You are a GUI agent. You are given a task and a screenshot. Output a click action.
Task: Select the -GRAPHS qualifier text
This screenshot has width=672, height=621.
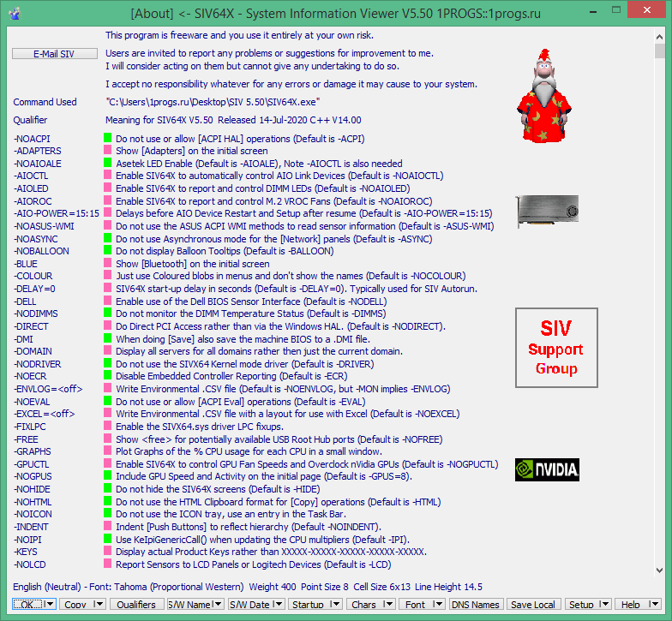33,451
